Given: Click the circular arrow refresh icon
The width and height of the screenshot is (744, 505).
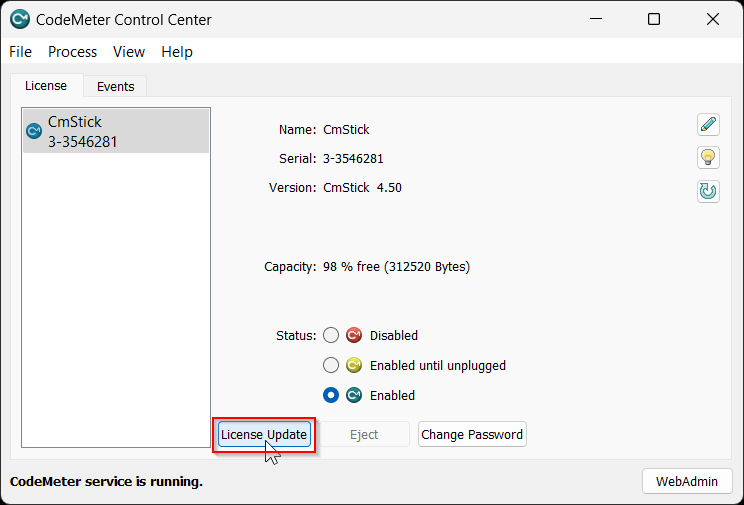Looking at the screenshot, I should (708, 191).
